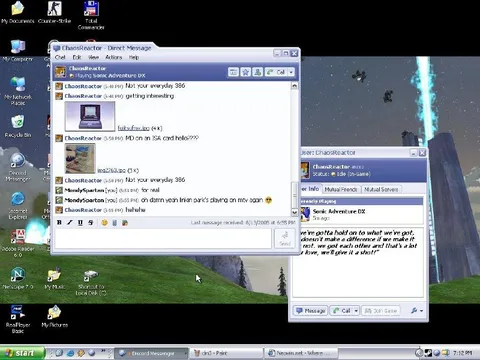
Task: Click the insert image icon in toolbar
Action: tap(125, 222)
